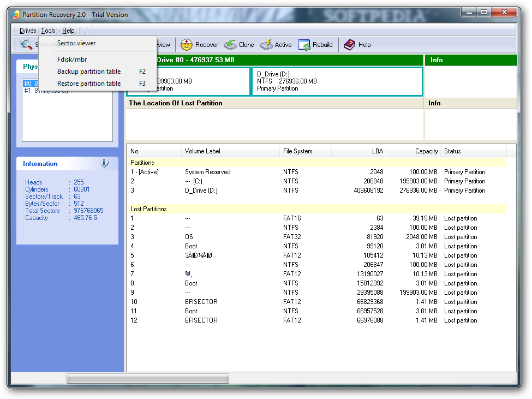
Task: Select partition row 'D_Drive (D:)' in table
Action: click(x=317, y=190)
